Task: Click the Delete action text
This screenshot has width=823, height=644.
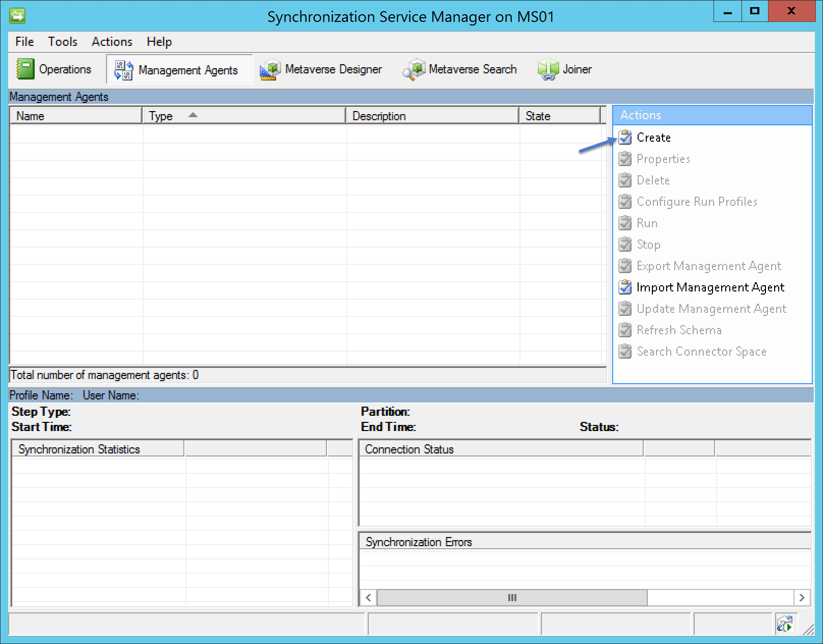Action: (x=653, y=180)
